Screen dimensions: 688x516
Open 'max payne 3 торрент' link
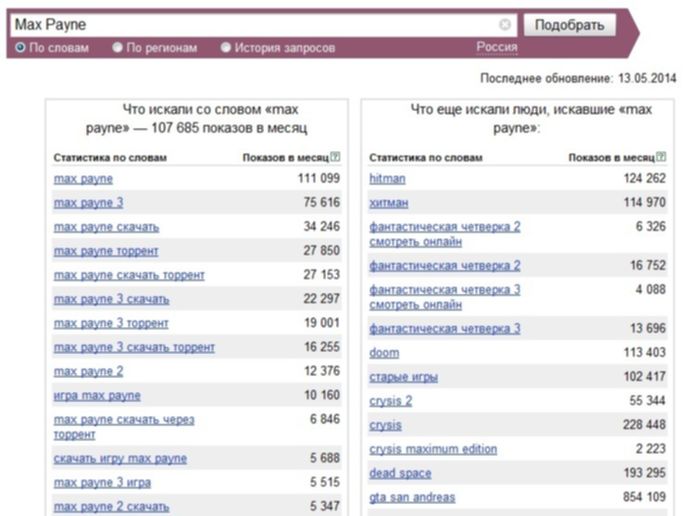[111, 323]
